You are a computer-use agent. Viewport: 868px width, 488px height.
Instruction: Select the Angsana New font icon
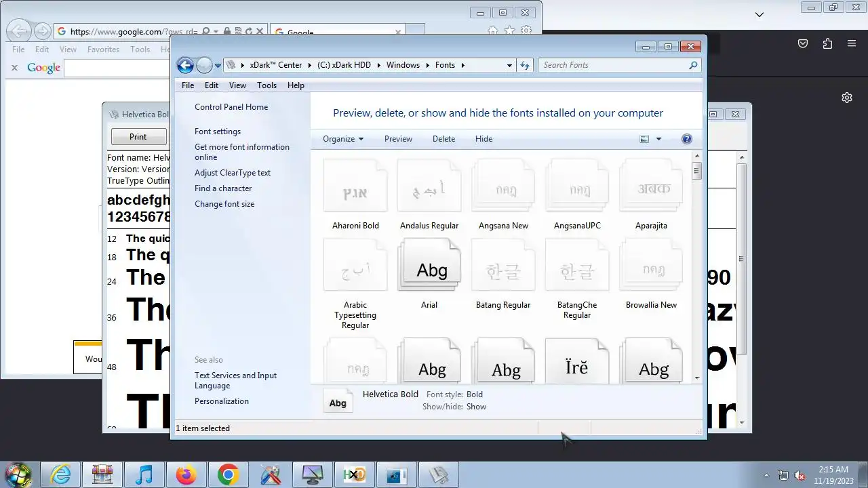tap(503, 187)
